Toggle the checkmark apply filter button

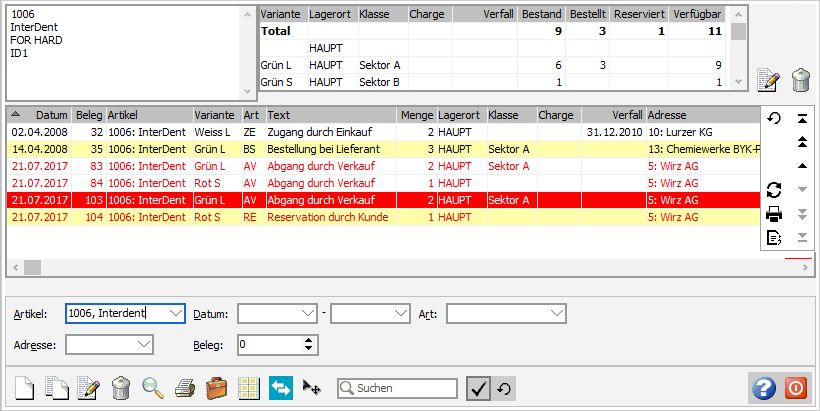click(478, 388)
